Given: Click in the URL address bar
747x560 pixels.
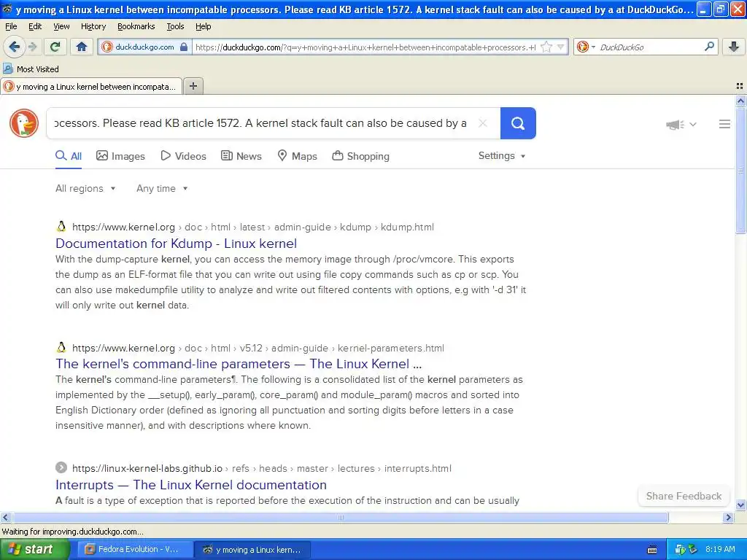Looking at the screenshot, I should pyautogui.click(x=366, y=47).
